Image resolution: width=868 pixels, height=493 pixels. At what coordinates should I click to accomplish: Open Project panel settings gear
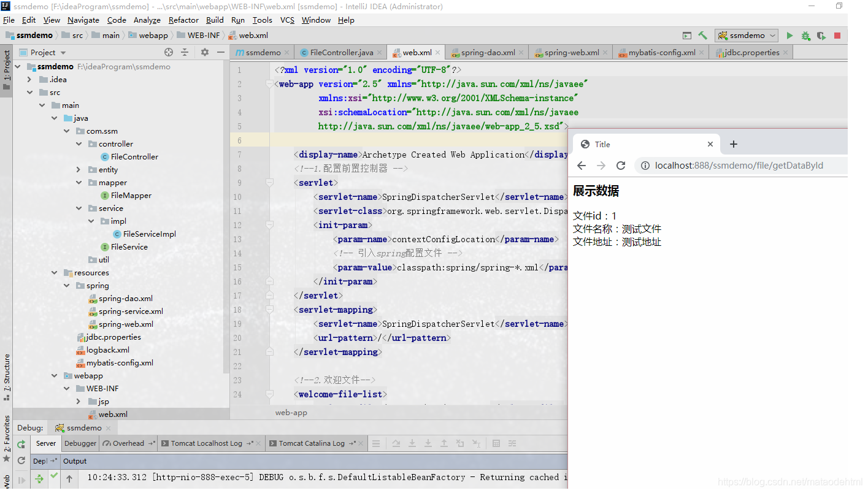tap(205, 52)
